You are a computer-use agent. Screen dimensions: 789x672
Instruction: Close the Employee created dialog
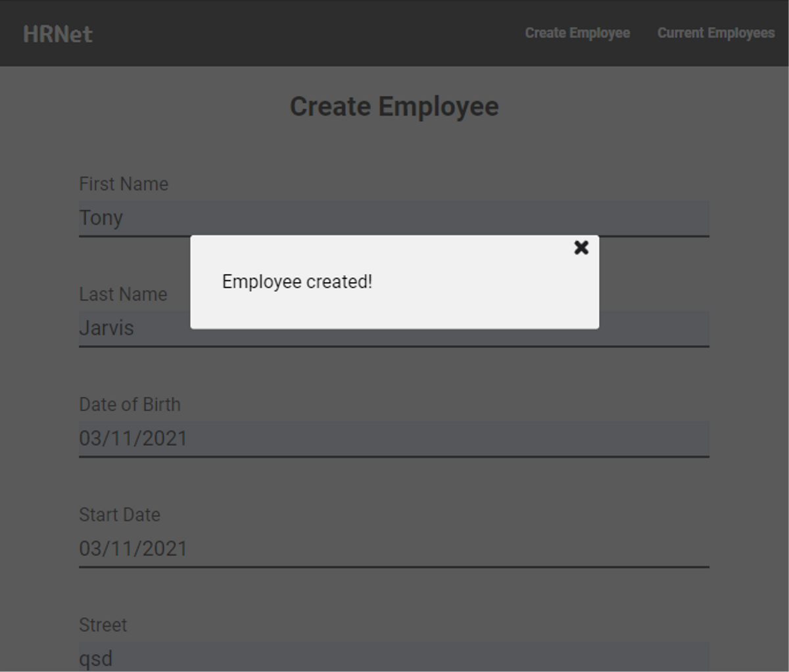581,248
